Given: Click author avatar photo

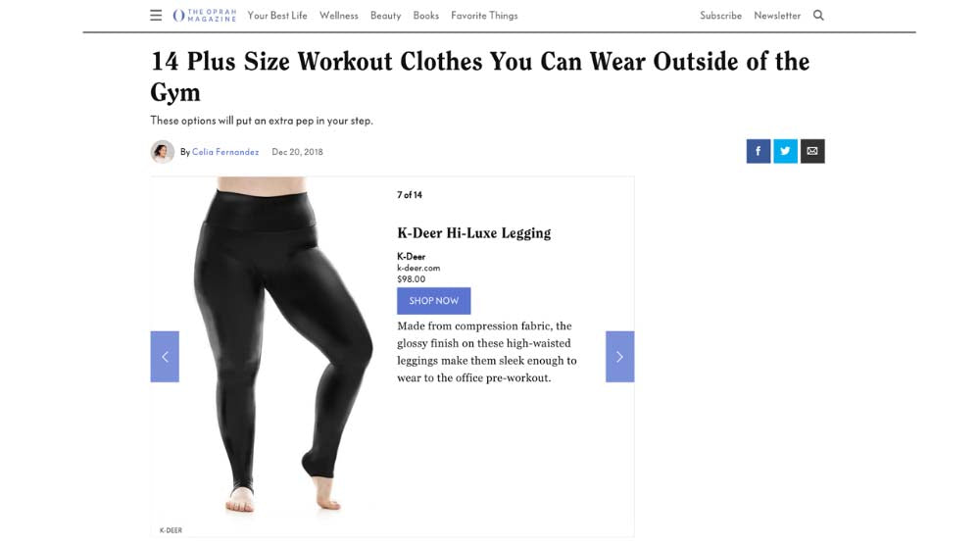Looking at the screenshot, I should (163, 152).
